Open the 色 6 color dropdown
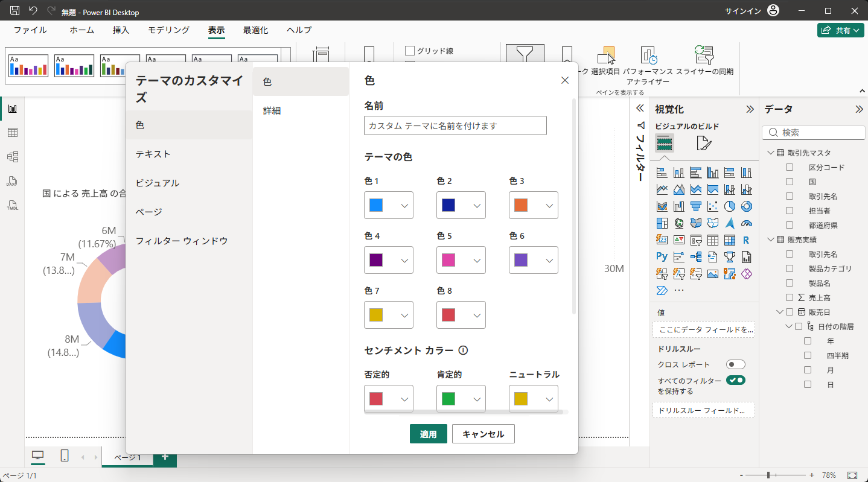This screenshot has height=482, width=868. tap(534, 260)
